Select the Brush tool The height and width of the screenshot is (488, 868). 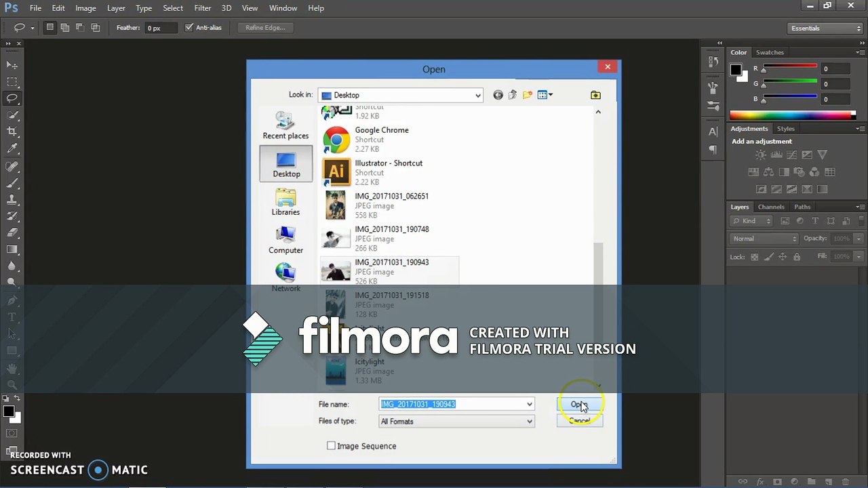pos(12,183)
